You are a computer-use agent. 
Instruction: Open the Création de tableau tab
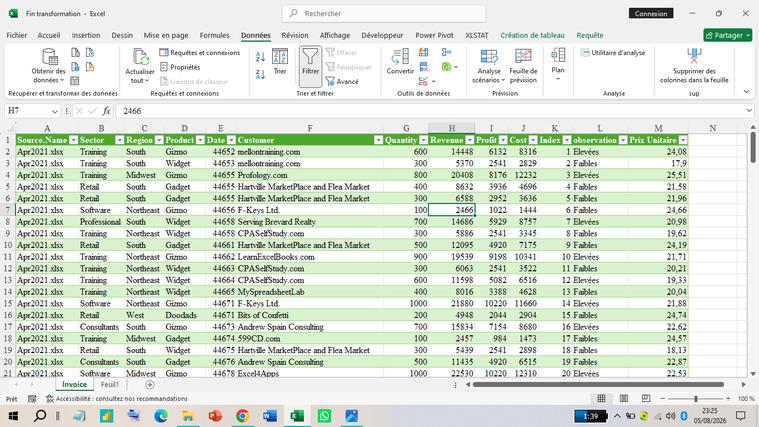532,35
